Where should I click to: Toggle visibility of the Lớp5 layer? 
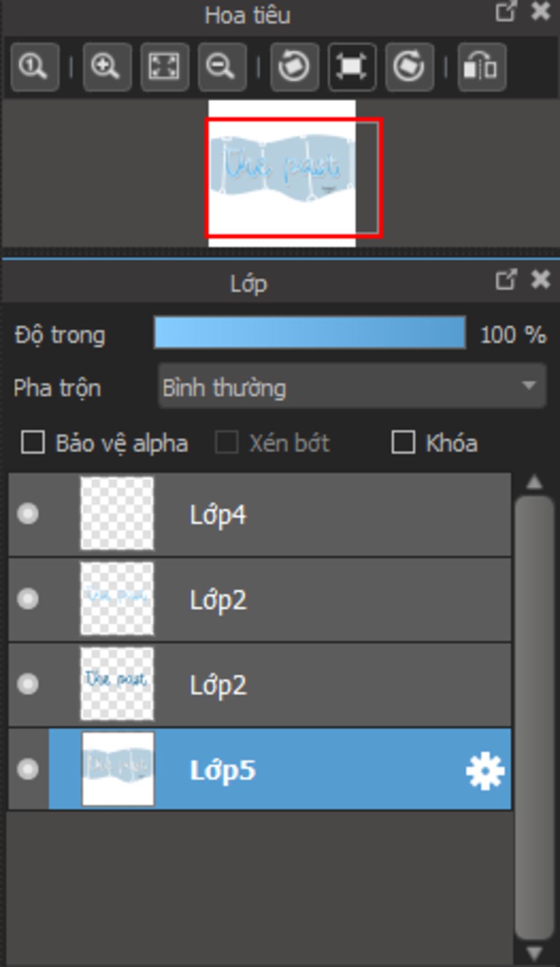pos(28,770)
